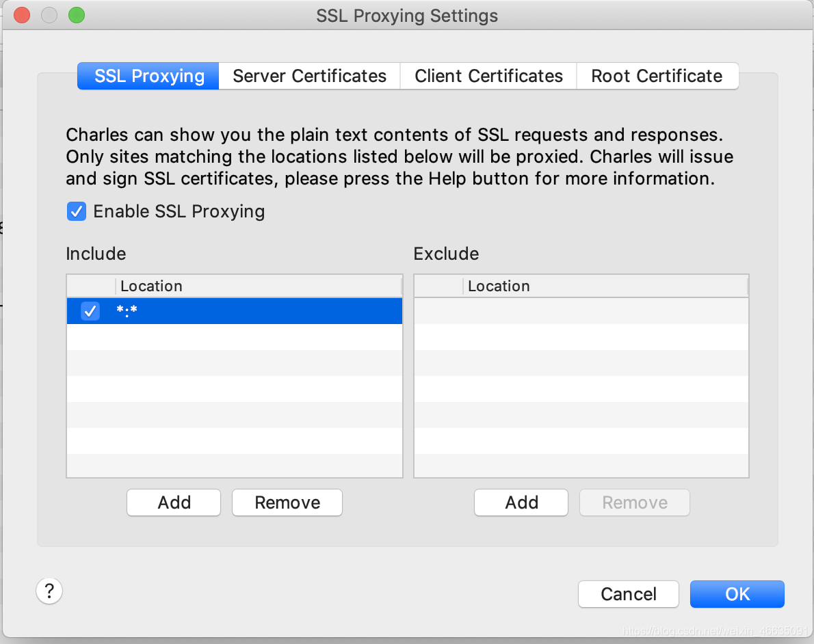The width and height of the screenshot is (814, 644).
Task: Confirm settings with the OK button
Action: coord(737,594)
